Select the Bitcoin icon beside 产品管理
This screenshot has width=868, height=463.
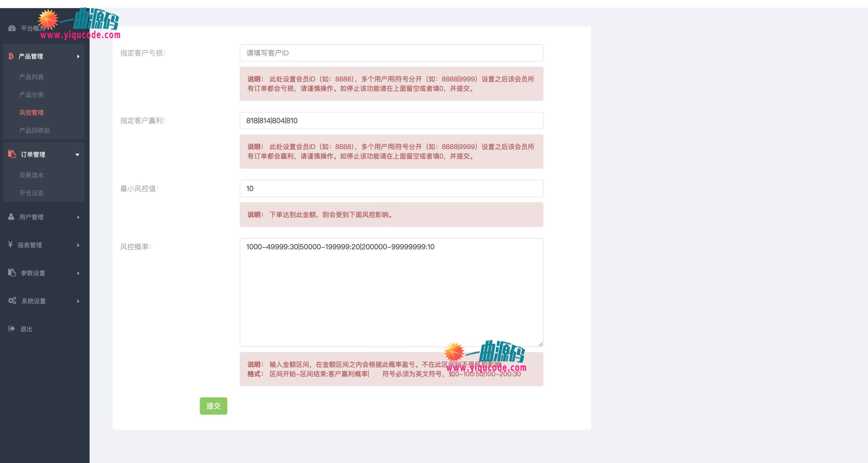(11, 56)
